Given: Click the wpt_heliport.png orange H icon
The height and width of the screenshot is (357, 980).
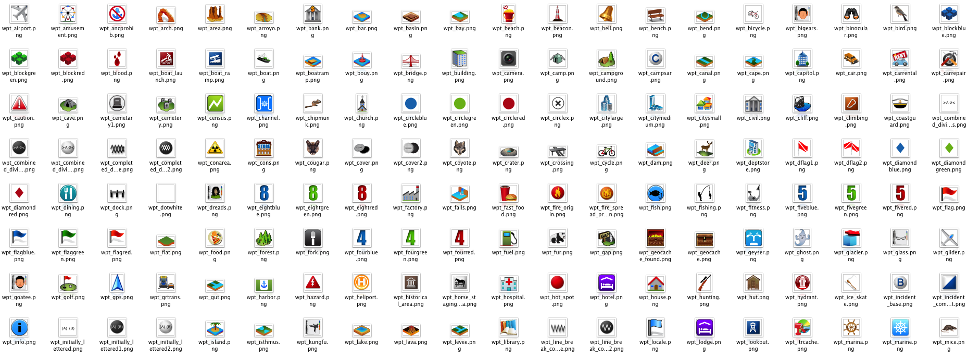Looking at the screenshot, I should pos(361,282).
